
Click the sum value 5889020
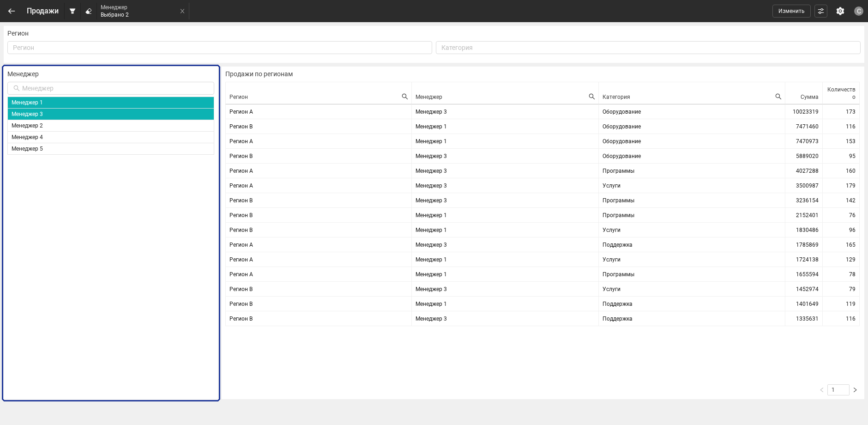807,156
